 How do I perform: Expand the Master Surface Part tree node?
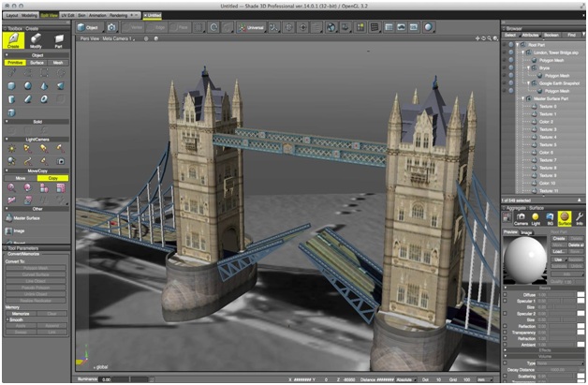(522, 98)
